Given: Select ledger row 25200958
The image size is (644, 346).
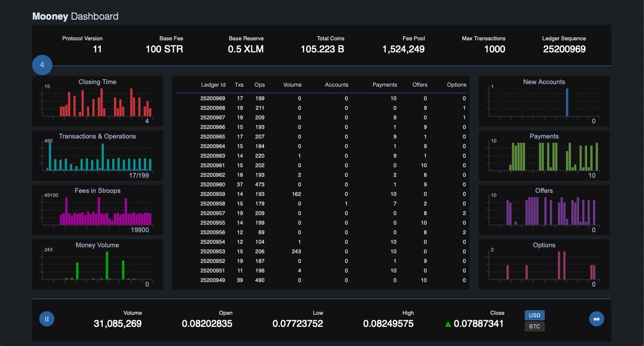Looking at the screenshot, I should [321, 203].
